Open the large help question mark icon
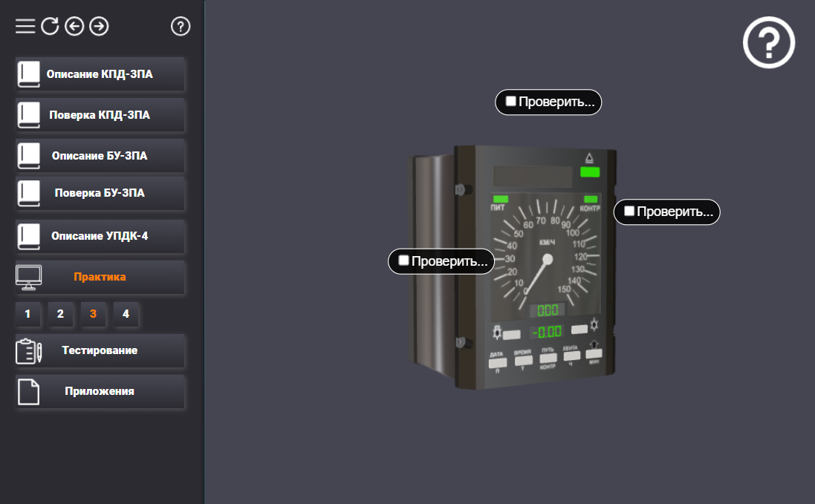Viewport: 815px width, 504px height. tap(769, 43)
